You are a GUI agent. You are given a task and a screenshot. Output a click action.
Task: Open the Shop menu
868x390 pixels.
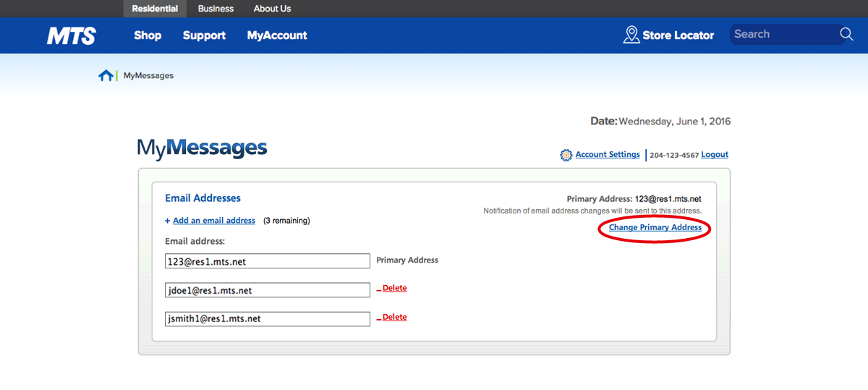coord(148,35)
